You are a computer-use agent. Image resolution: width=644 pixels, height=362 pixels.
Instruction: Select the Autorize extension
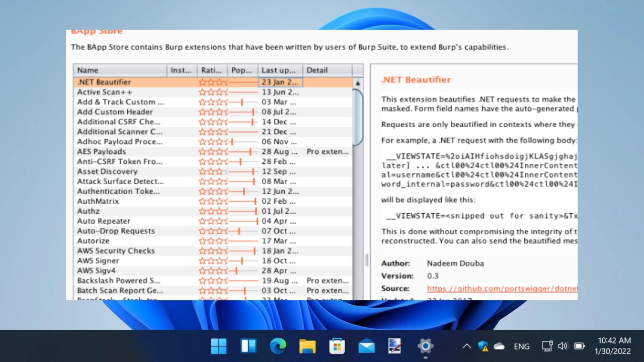pos(213,241)
